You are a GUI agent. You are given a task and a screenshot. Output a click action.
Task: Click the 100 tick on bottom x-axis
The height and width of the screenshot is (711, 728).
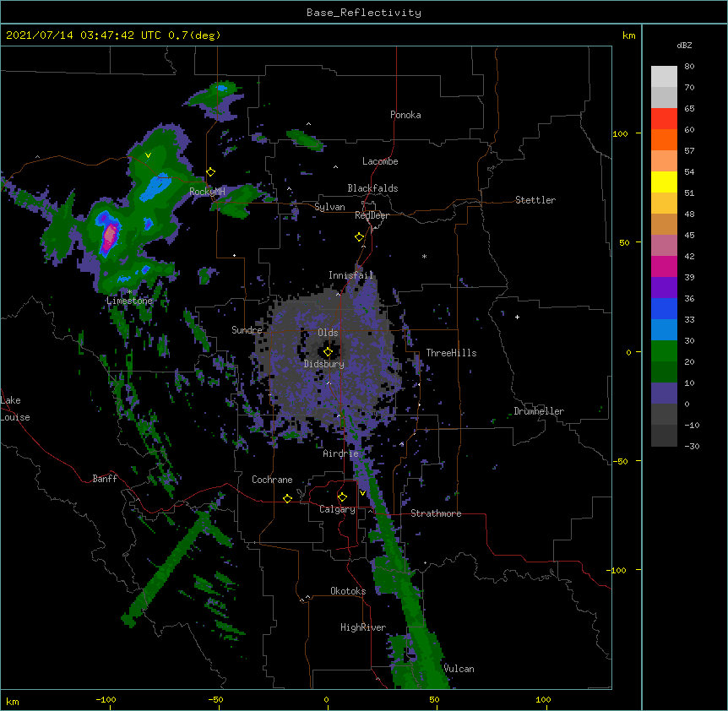(543, 699)
